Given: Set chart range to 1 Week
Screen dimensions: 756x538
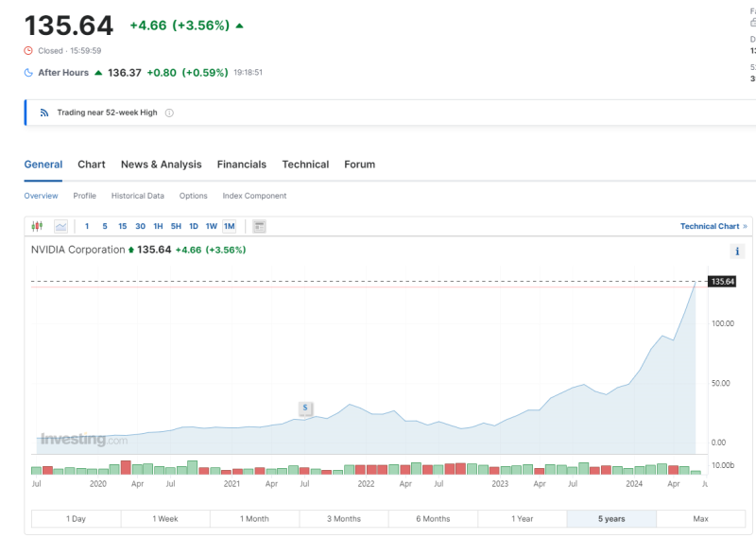Looking at the screenshot, I should [165, 519].
